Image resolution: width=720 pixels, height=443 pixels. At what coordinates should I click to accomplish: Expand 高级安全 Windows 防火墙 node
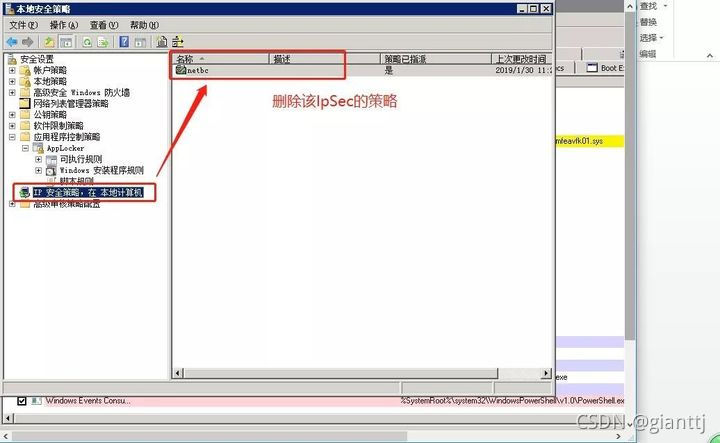point(12,92)
